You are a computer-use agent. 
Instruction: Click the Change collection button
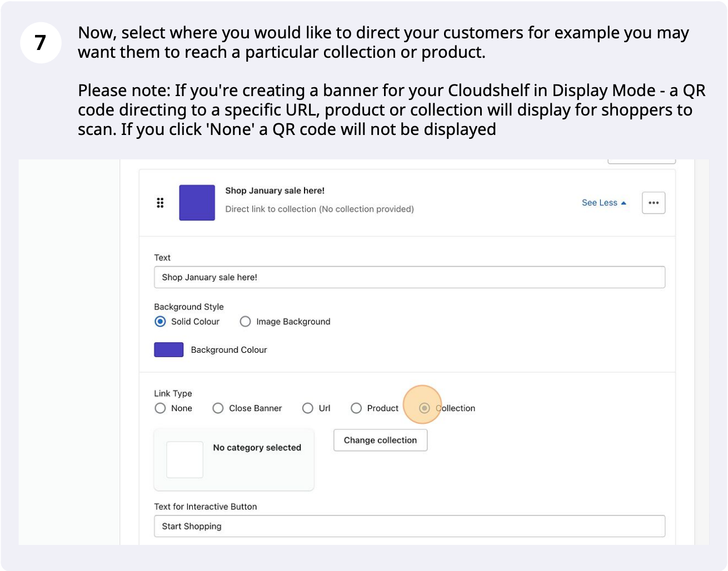coord(380,440)
